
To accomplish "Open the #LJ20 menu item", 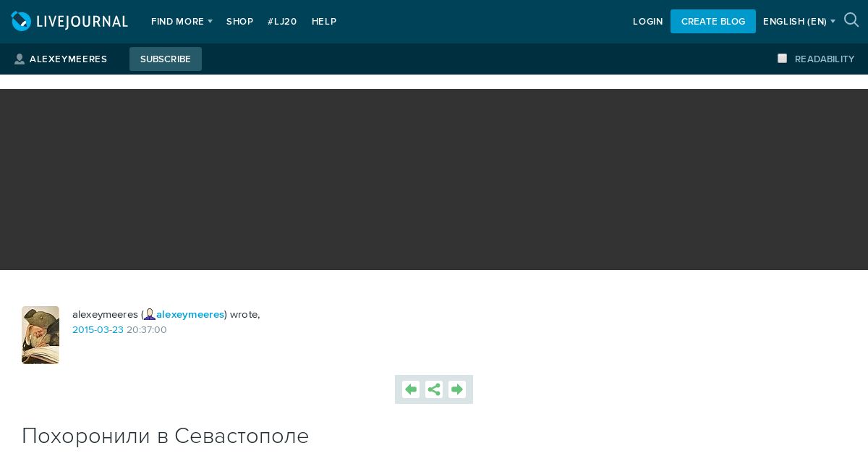I will [282, 22].
